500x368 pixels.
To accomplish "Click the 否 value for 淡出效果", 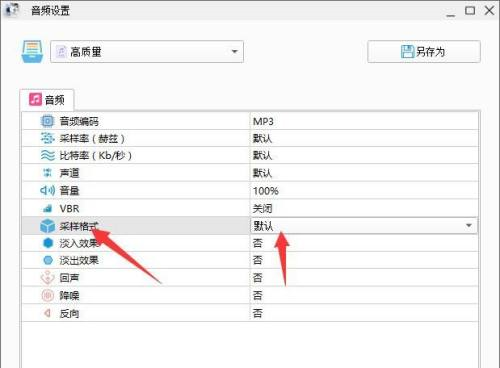I will (x=257, y=260).
